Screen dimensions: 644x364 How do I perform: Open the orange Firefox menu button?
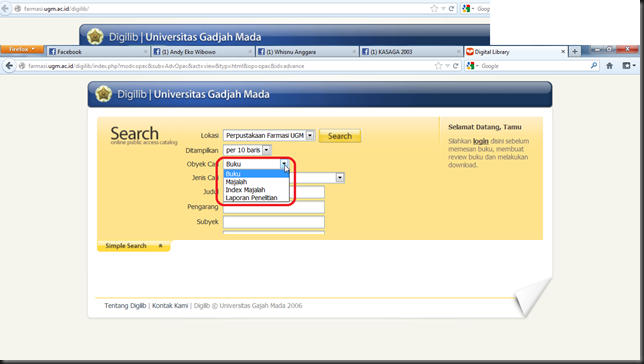pos(22,49)
